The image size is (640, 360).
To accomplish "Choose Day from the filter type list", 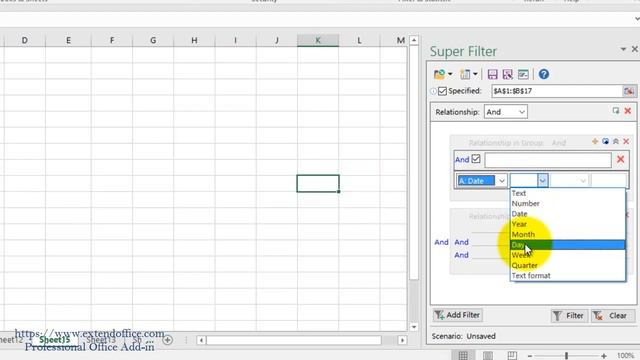I will pyautogui.click(x=567, y=245).
